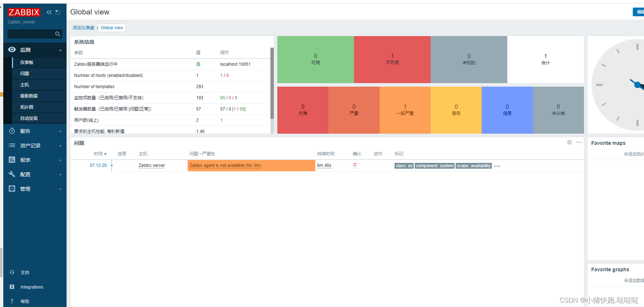This screenshot has height=307, width=644.
Task: Click the scope: availability tag
Action: (x=473, y=166)
